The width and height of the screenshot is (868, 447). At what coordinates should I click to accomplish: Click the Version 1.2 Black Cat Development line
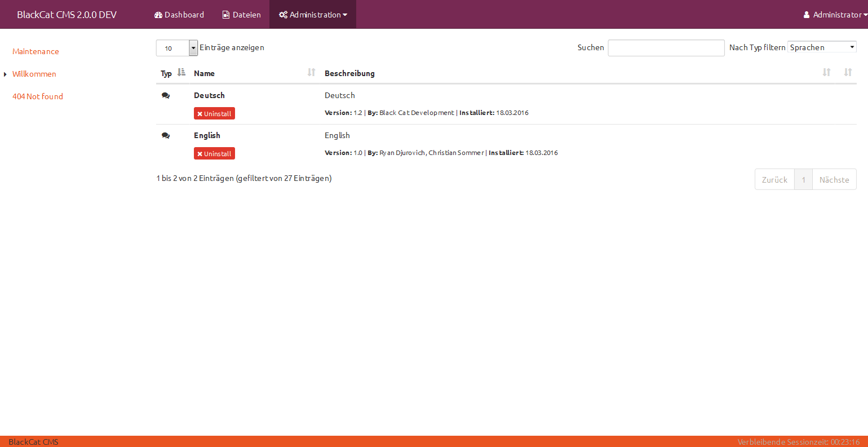click(x=427, y=113)
